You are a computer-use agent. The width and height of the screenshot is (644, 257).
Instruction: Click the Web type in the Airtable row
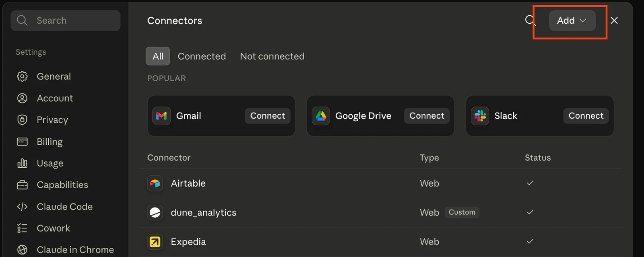(x=429, y=183)
